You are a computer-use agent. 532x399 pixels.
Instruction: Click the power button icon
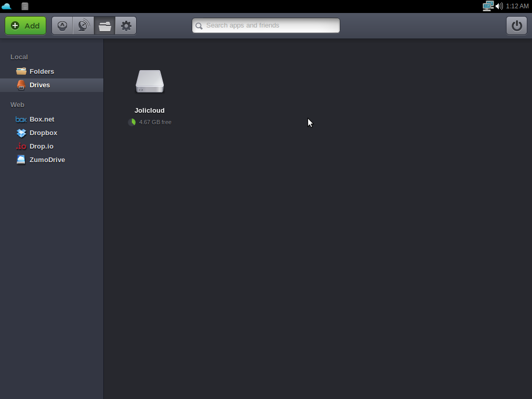point(516,26)
